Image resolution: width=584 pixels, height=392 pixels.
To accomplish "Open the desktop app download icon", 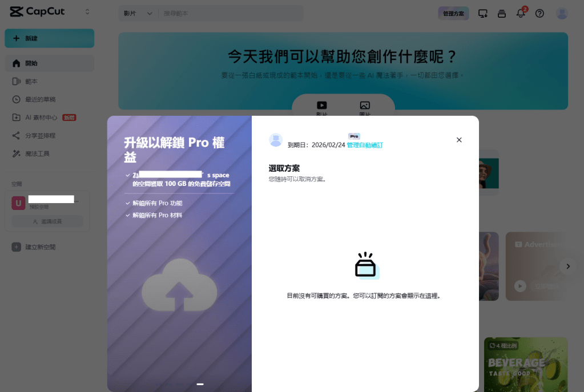I will coord(483,13).
